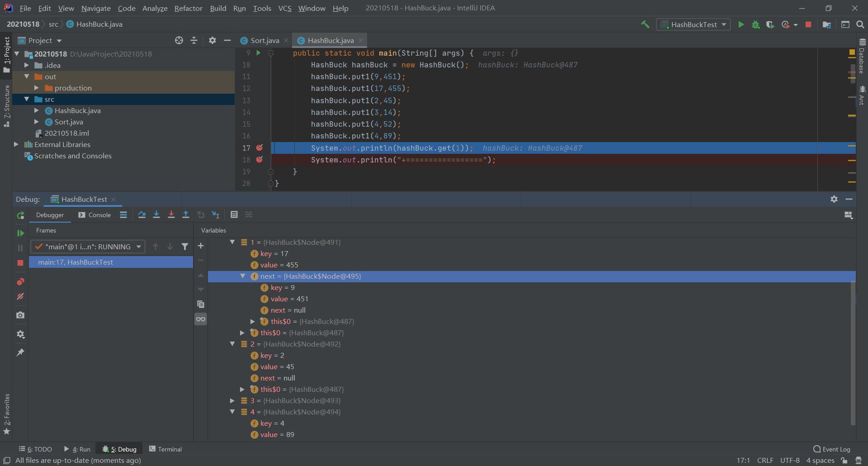Screen dimensions: 868x466
Task: Open Database side panel
Action: click(x=862, y=57)
